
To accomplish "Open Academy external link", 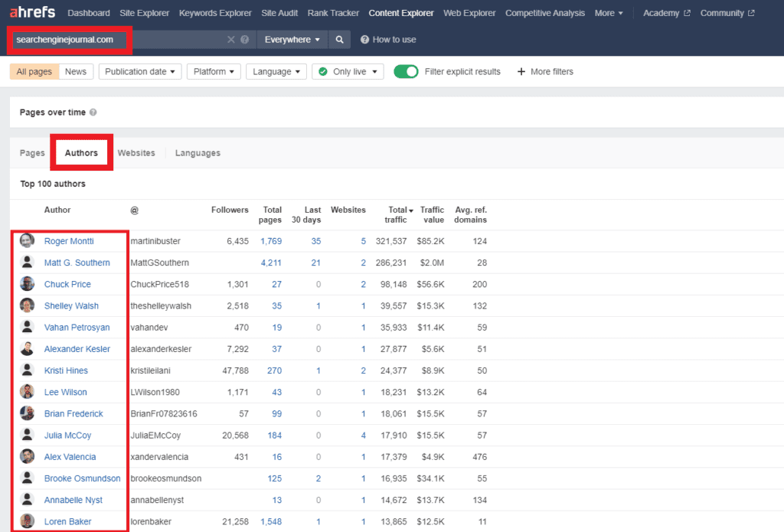I will pyautogui.click(x=667, y=13).
